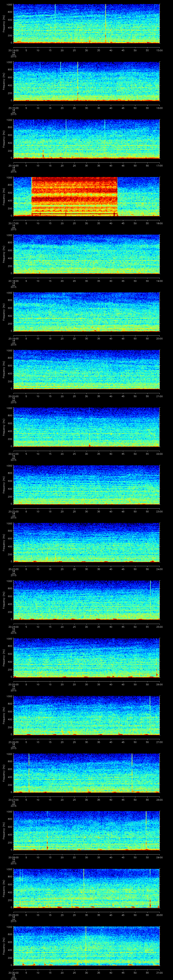This screenshot has height=980, width=173.
Task: Click the 20:22:00 start time label
Action: coord(13,511)
